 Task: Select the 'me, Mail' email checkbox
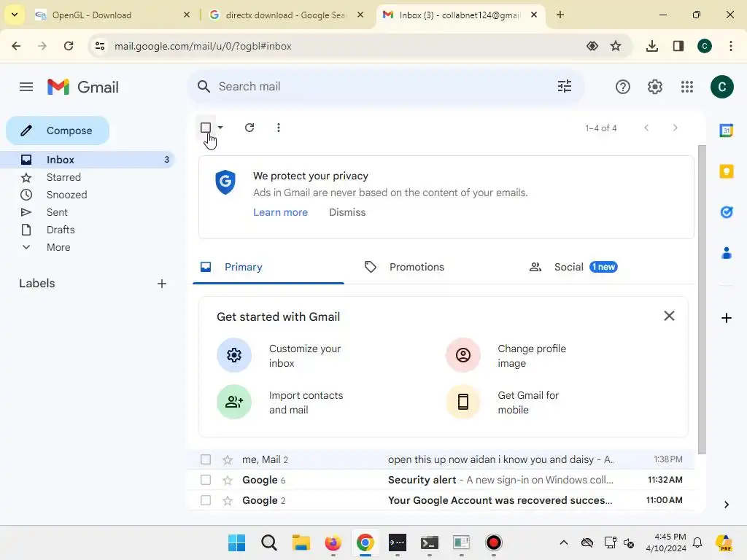(206, 459)
